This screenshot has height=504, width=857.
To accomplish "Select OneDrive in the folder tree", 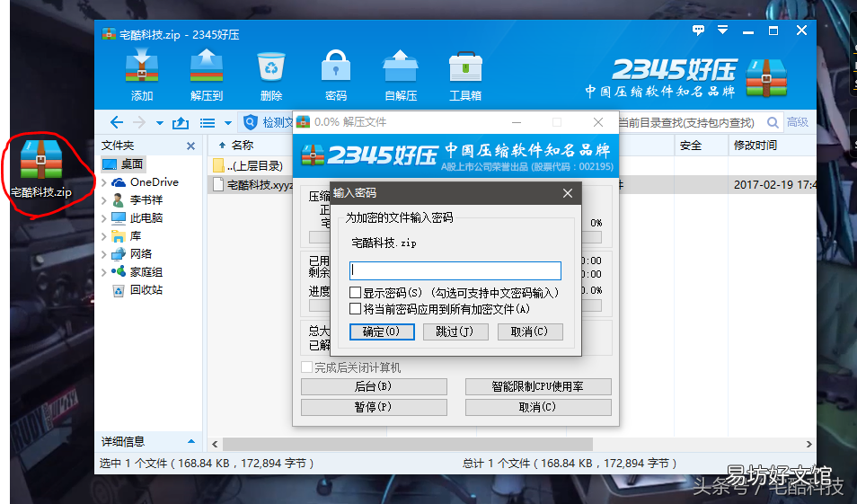I will tap(145, 182).
